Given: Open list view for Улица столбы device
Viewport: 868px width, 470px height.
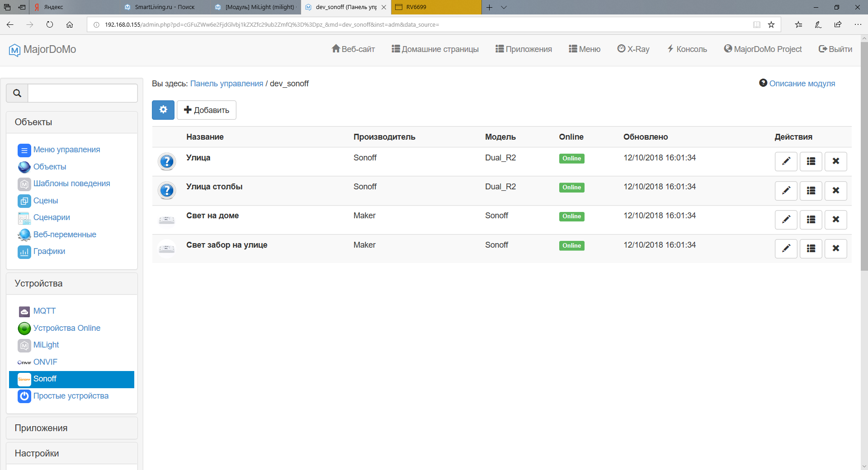Looking at the screenshot, I should click(811, 191).
